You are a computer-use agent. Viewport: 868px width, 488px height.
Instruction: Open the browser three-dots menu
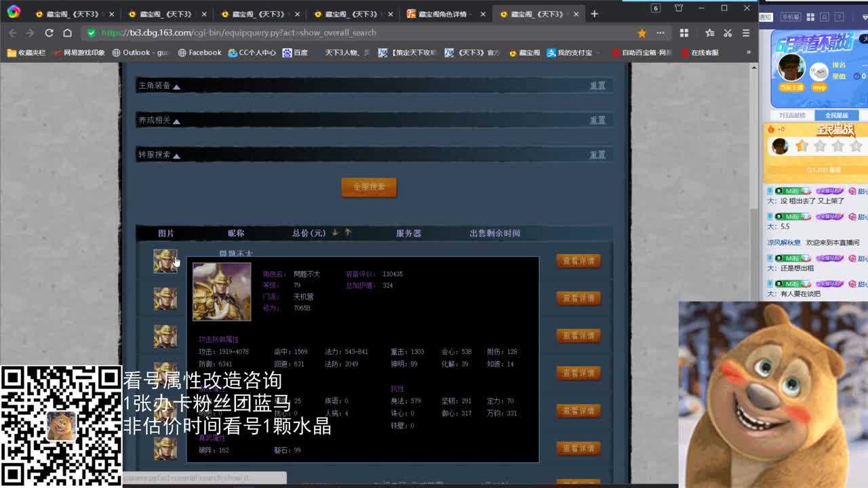pyautogui.click(x=660, y=32)
